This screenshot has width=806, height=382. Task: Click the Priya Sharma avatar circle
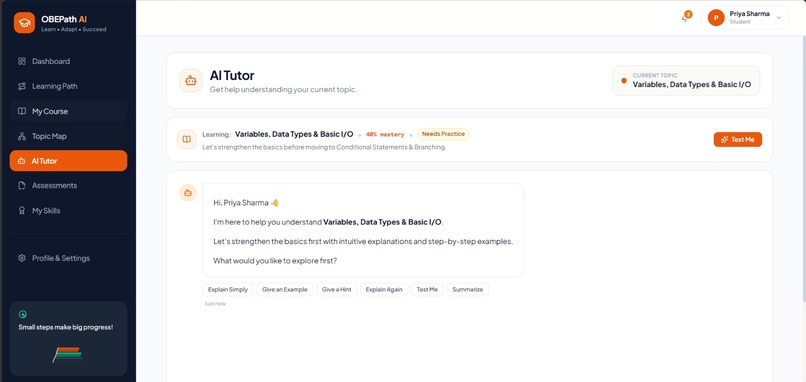[716, 17]
